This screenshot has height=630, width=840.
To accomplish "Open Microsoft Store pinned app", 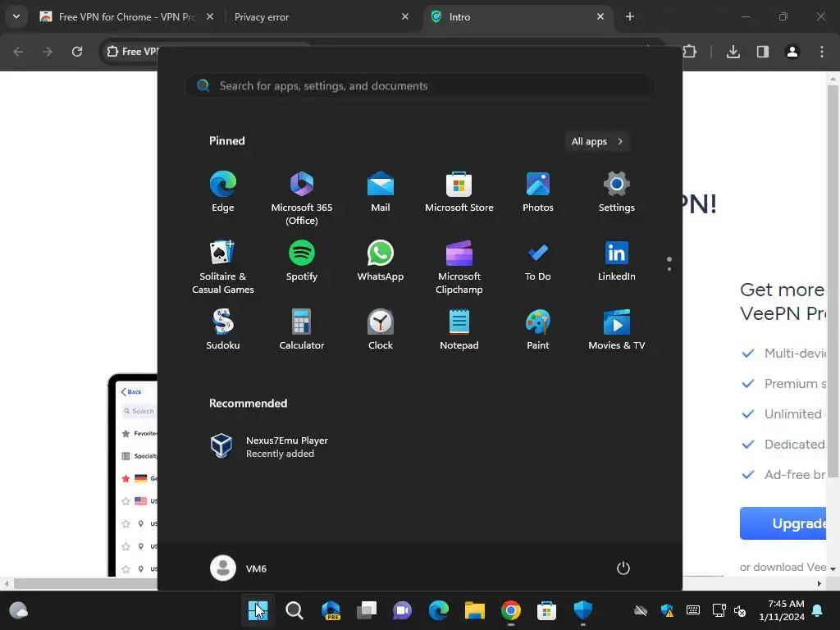I will pos(459,192).
